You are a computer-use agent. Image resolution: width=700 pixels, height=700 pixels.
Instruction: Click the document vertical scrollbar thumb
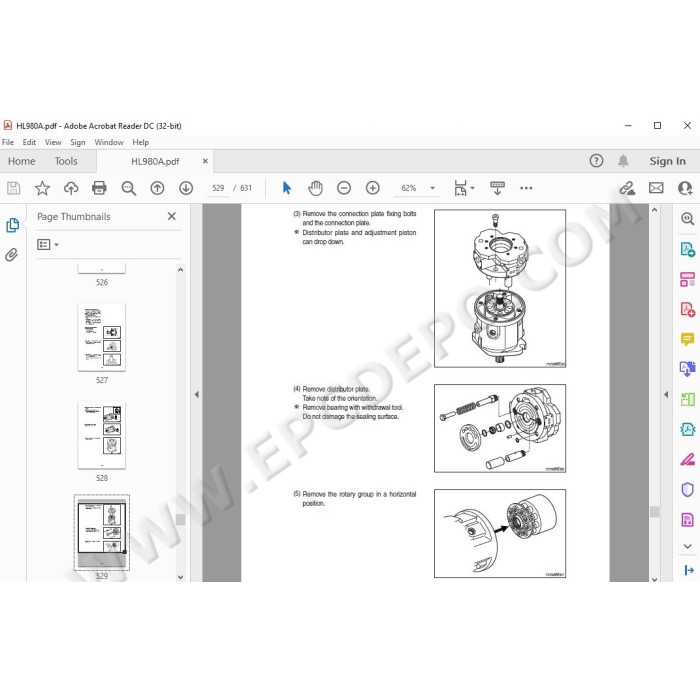(654, 512)
